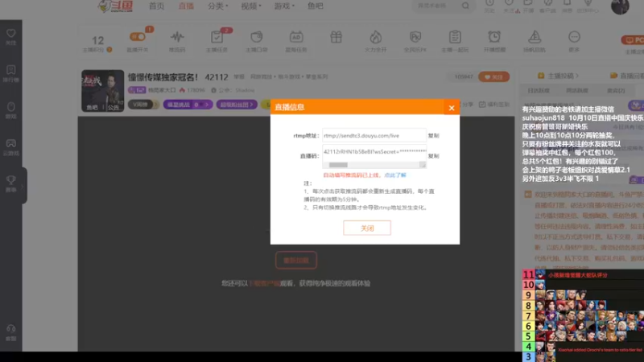Screen dimensions: 644x362
Task: Open the gift box icon
Action: (x=336, y=37)
